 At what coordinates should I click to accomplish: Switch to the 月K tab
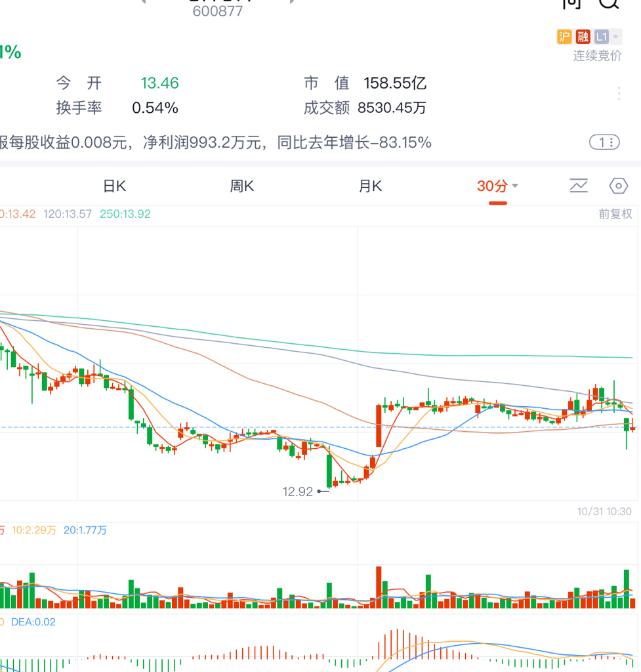tap(370, 186)
